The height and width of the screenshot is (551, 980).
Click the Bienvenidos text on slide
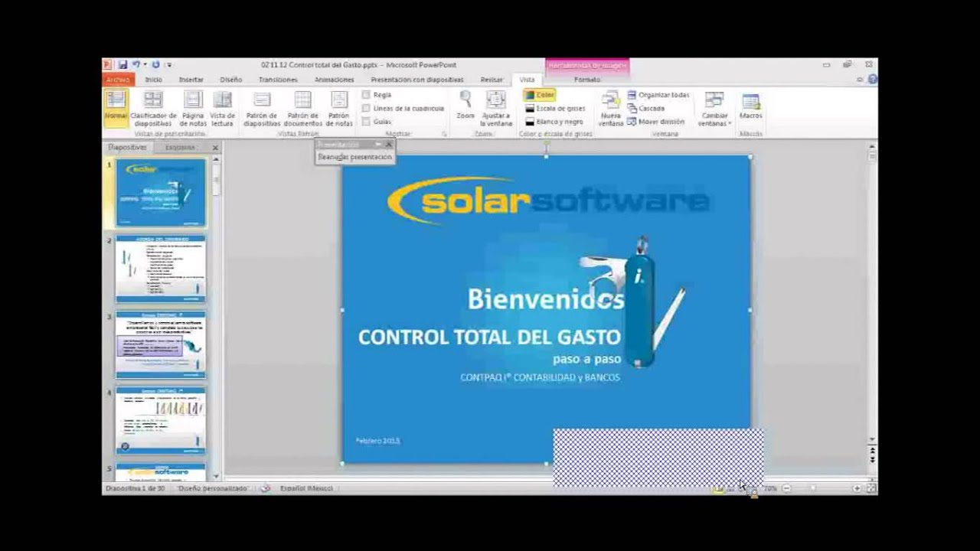[x=545, y=298]
